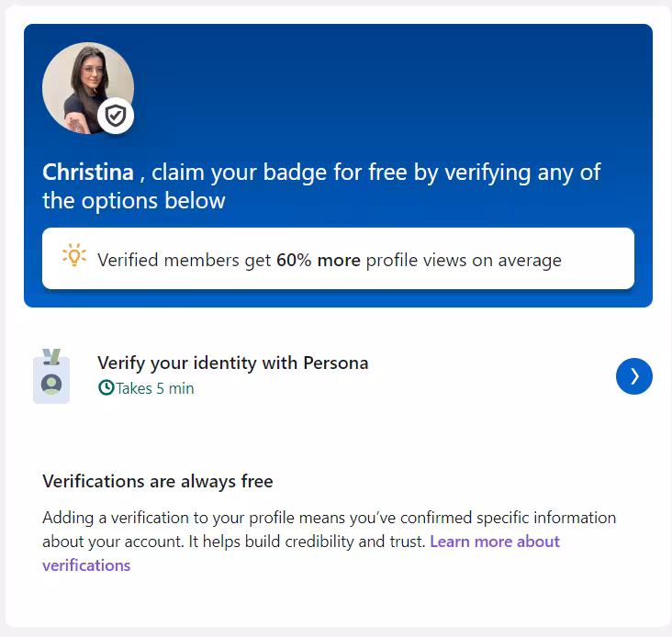Click the lightbulb tip icon
Screen dimensions: 672x637
pos(73,256)
